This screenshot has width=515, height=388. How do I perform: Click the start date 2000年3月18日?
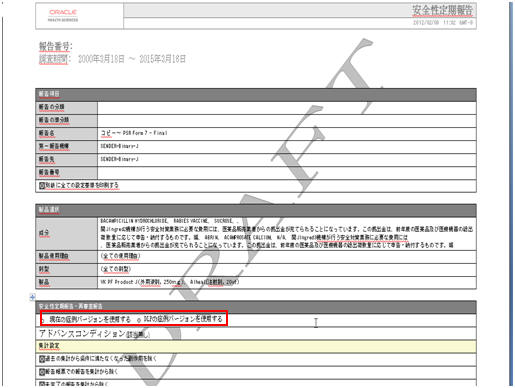tap(101, 59)
